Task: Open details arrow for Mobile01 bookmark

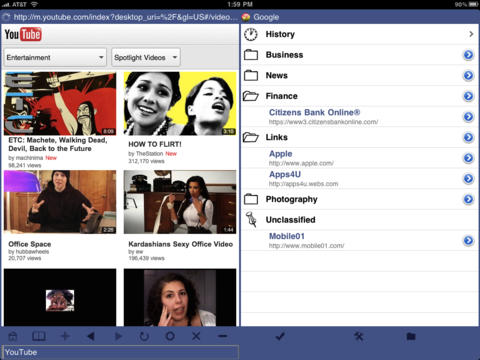Action: pos(468,240)
